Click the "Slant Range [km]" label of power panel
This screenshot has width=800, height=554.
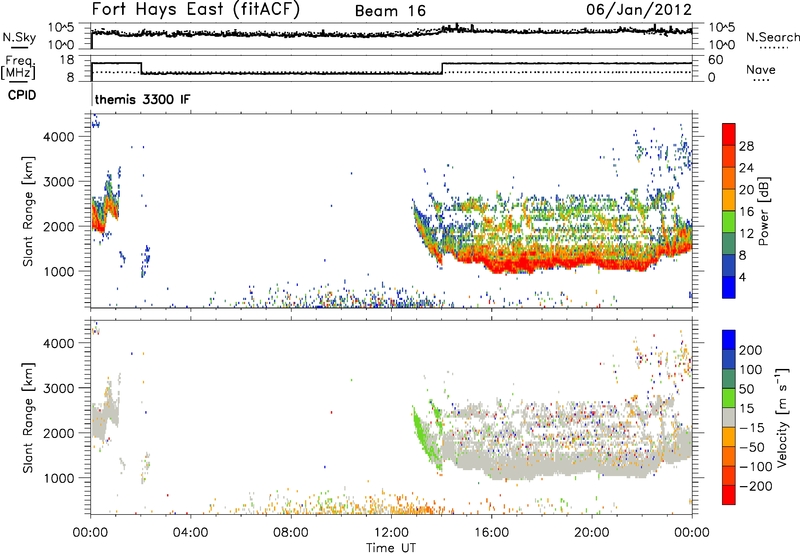(28, 211)
